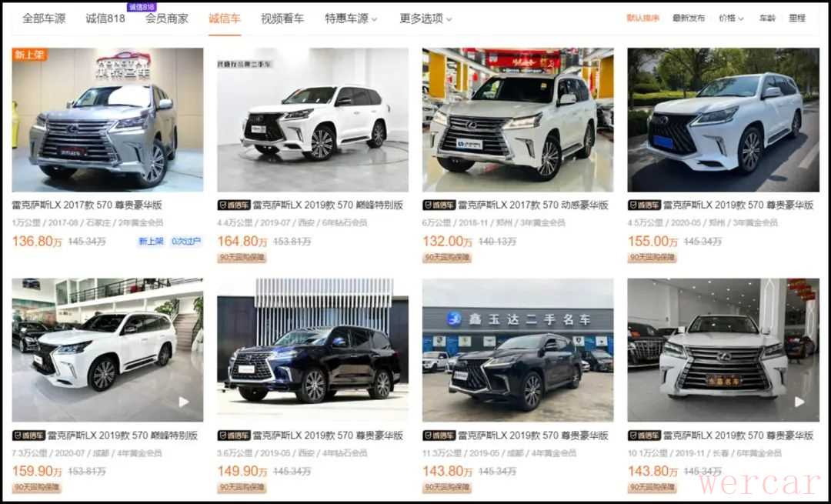Open 雷克萨斯LX 2019款 570 巅峰特别版 西安 title
Image resolution: width=831 pixels, height=504 pixels.
328,205
